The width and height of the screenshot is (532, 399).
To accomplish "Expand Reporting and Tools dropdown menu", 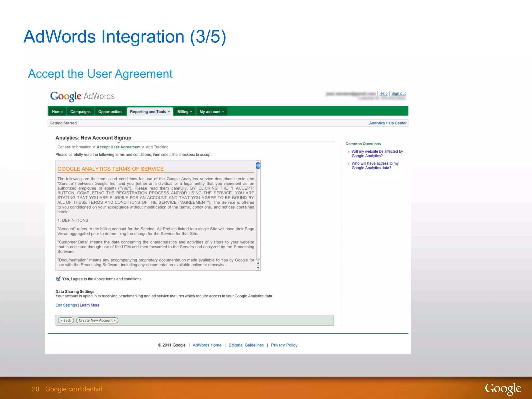I will click(x=150, y=112).
